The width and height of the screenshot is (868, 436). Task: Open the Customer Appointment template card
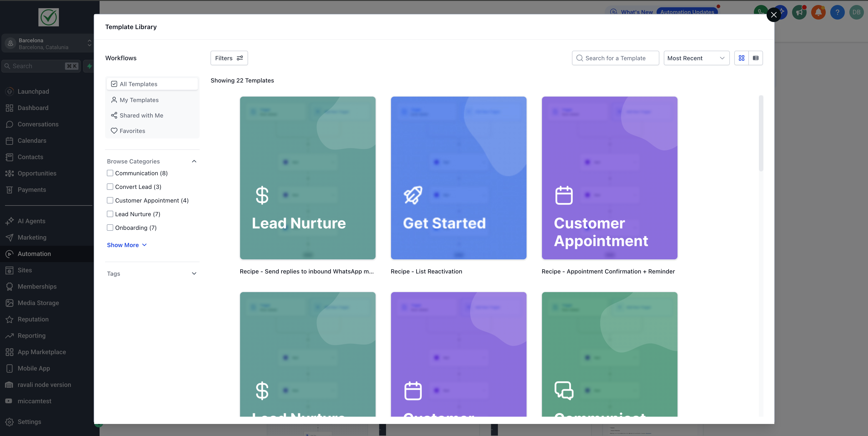pyautogui.click(x=609, y=178)
